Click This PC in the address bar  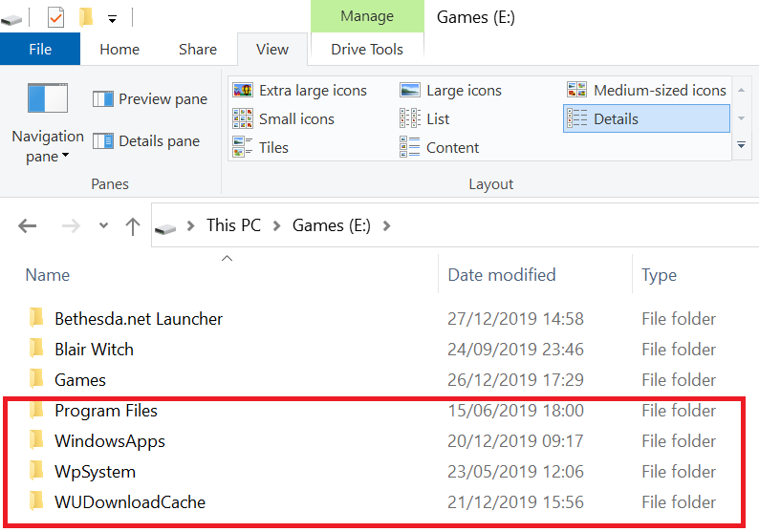(x=234, y=225)
